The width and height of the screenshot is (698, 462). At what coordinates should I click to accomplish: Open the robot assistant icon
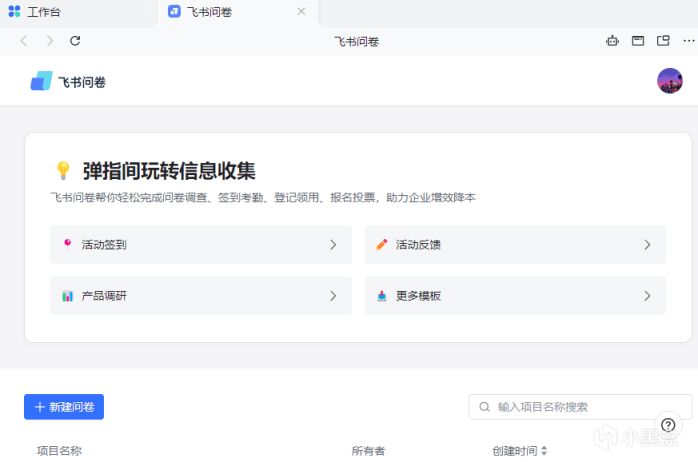[x=613, y=41]
